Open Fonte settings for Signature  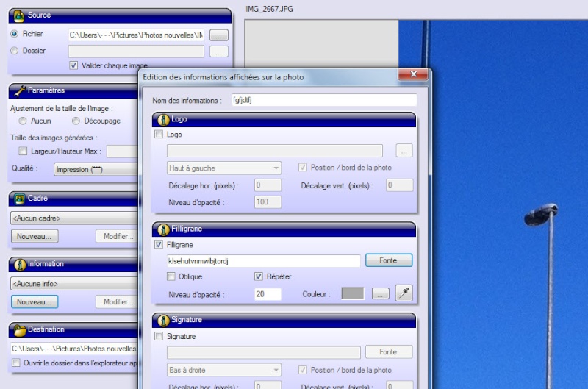click(x=389, y=351)
